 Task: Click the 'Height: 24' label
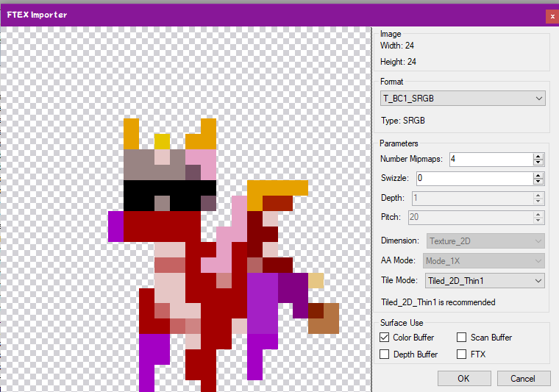coord(398,62)
